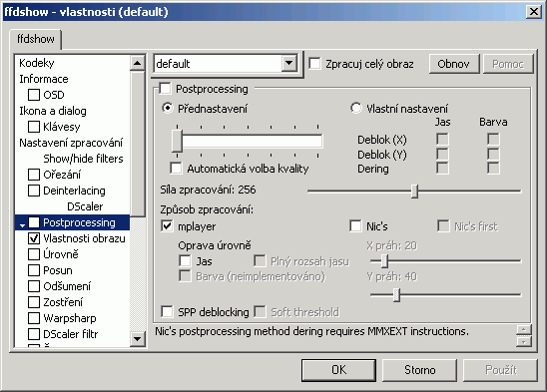Image resolution: width=547 pixels, height=392 pixels.
Task: Select the Přednastavení radio button
Action: [168, 108]
